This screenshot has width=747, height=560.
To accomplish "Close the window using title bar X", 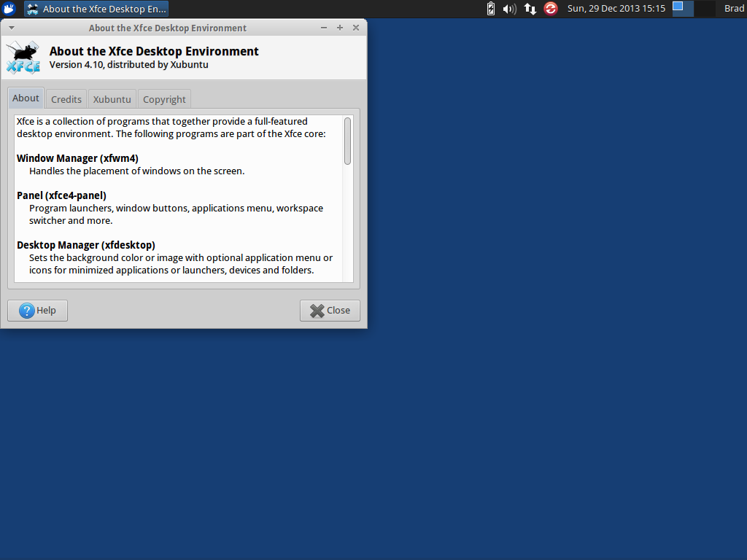I will click(x=356, y=28).
